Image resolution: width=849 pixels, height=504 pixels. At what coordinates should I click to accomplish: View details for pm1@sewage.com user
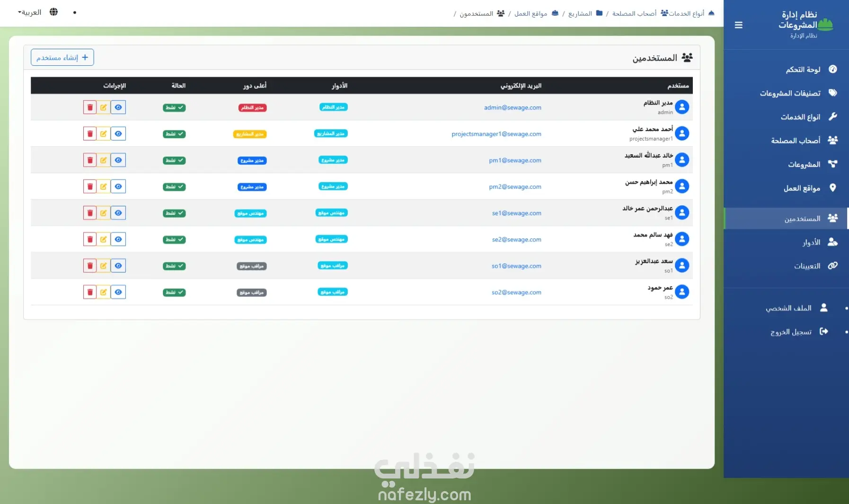118,160
